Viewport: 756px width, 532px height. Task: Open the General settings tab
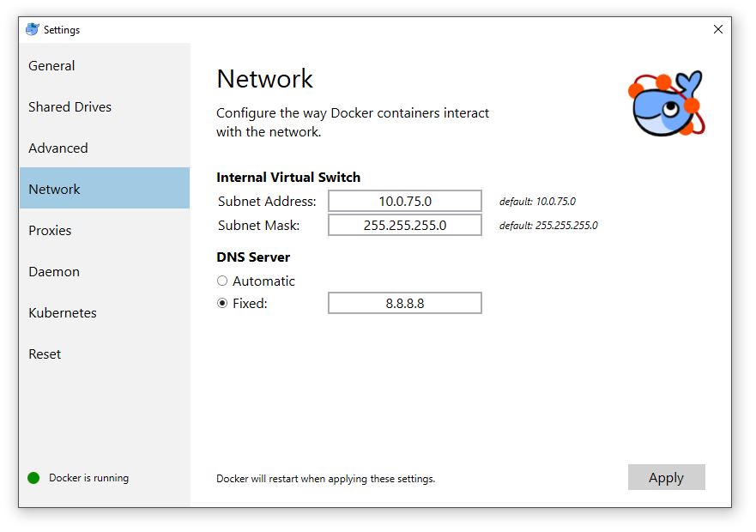(104, 65)
